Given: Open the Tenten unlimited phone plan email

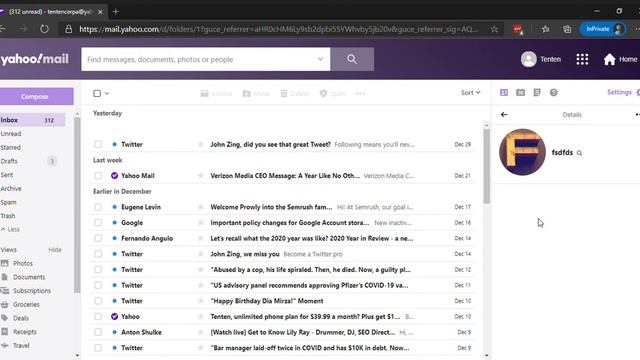Looking at the screenshot, I should [x=305, y=316].
